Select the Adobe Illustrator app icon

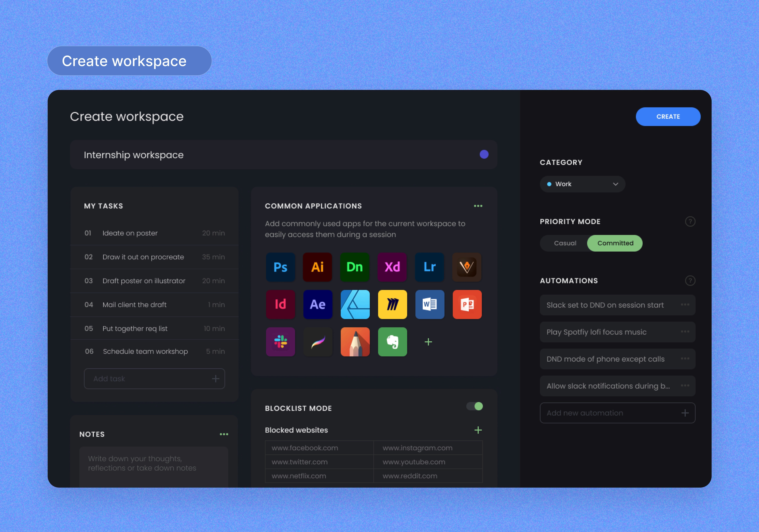click(317, 267)
